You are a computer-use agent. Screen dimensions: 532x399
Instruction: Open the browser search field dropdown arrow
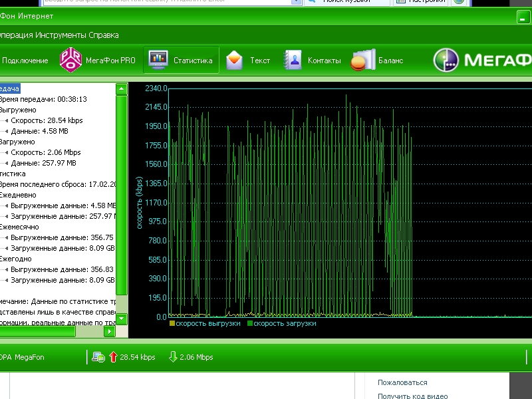pyautogui.click(x=296, y=2)
